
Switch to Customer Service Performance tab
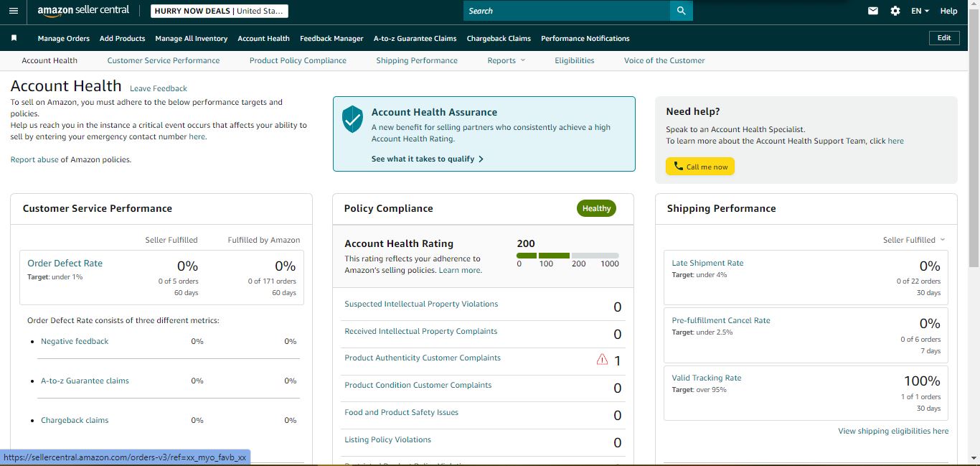pos(164,60)
